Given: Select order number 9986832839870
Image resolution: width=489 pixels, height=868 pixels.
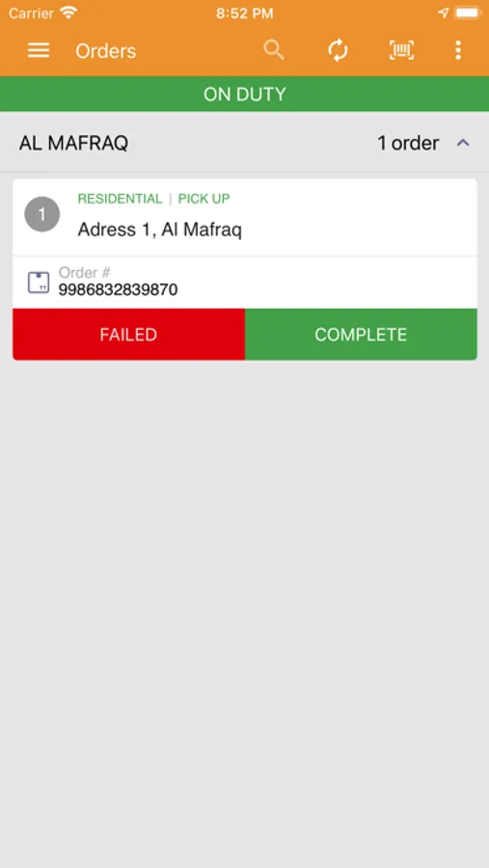Looking at the screenshot, I should tap(118, 289).
